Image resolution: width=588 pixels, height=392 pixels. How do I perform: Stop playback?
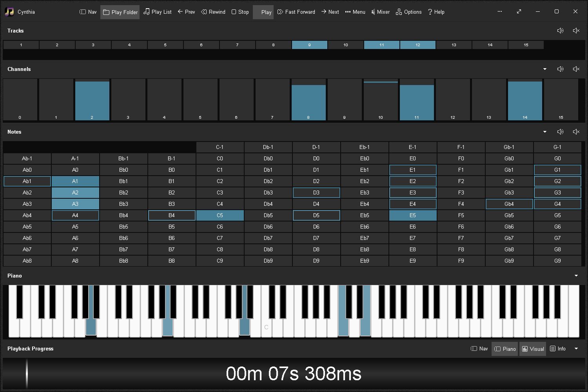(240, 12)
